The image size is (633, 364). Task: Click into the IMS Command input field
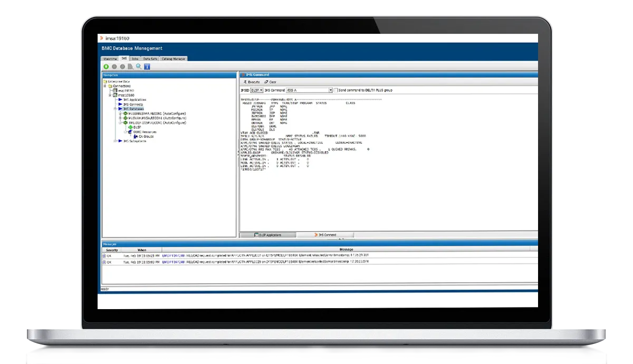pos(307,90)
